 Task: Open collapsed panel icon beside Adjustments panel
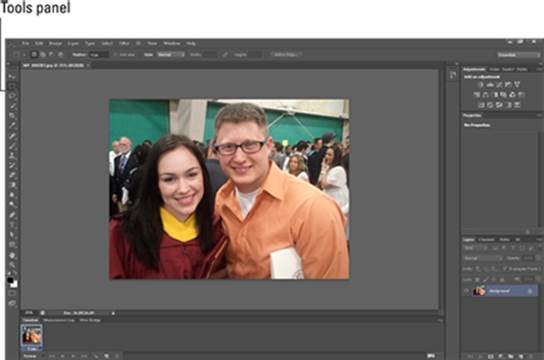tap(452, 75)
